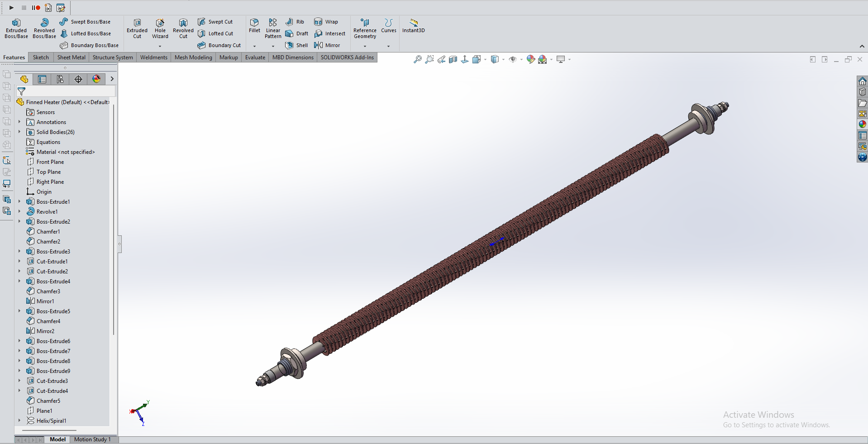The width and height of the screenshot is (868, 444).
Task: Open the DimXpertManager tab
Action: (x=78, y=79)
